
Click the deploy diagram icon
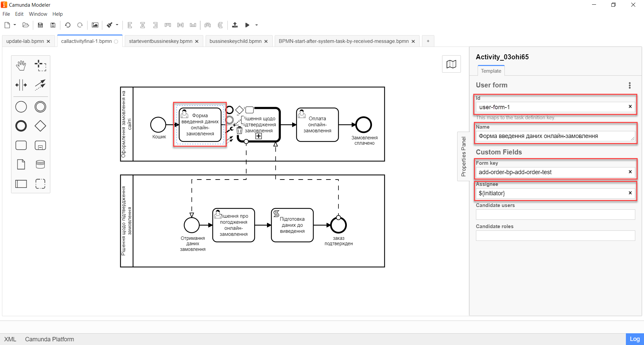point(235,25)
